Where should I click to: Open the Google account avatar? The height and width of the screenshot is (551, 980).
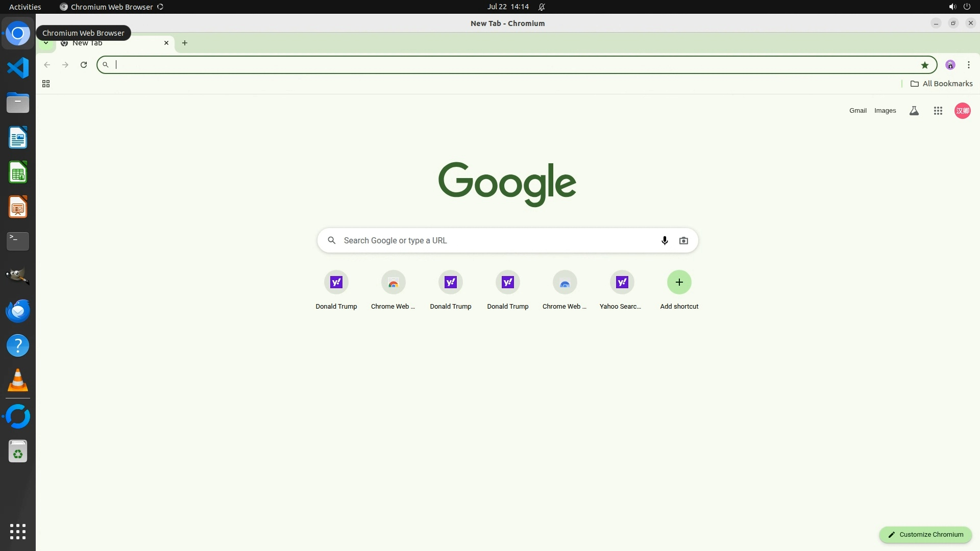pos(962,111)
